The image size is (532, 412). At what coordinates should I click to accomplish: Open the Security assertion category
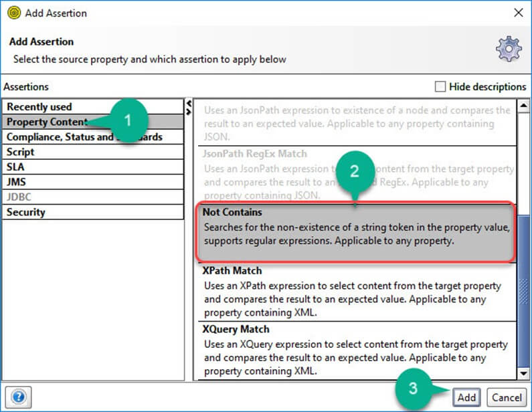[27, 212]
